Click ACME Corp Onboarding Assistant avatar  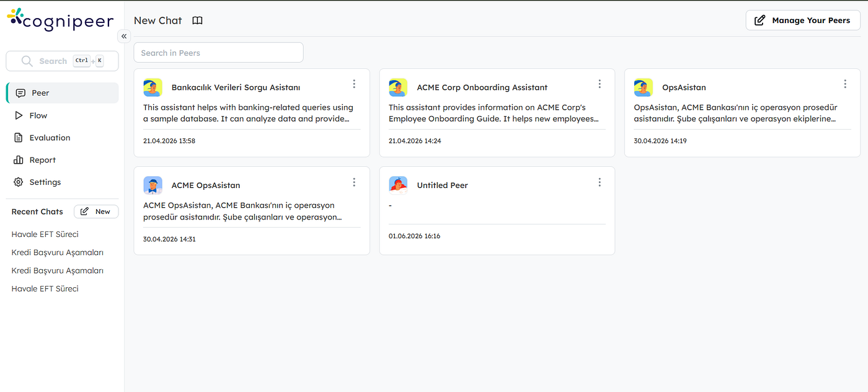tap(398, 87)
